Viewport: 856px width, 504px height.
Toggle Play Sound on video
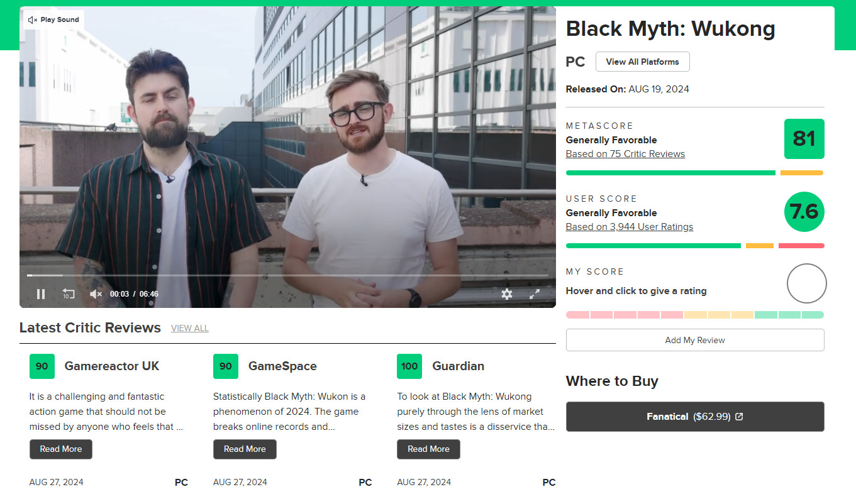click(54, 19)
